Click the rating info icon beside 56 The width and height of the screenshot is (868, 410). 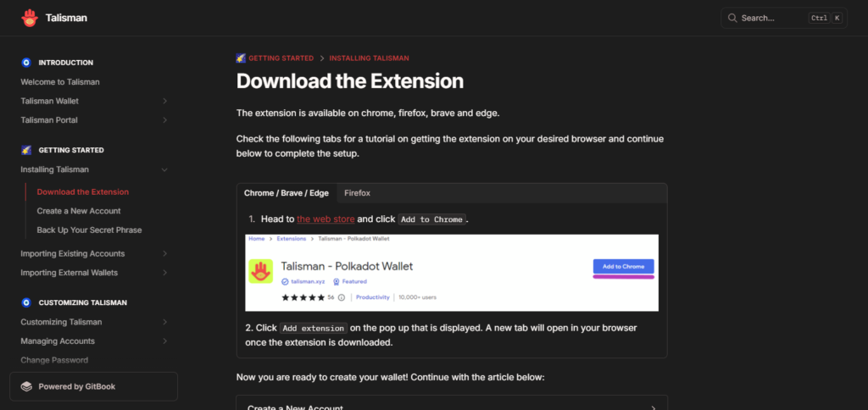342,297
